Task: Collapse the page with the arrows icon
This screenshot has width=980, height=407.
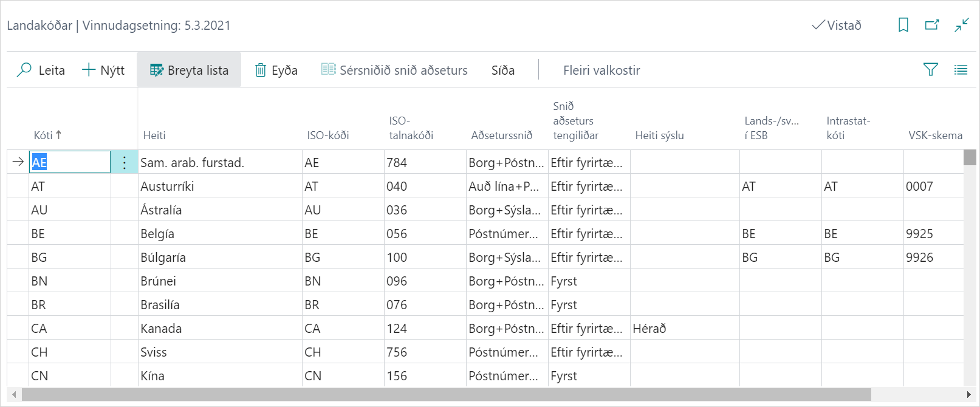Action: click(962, 25)
